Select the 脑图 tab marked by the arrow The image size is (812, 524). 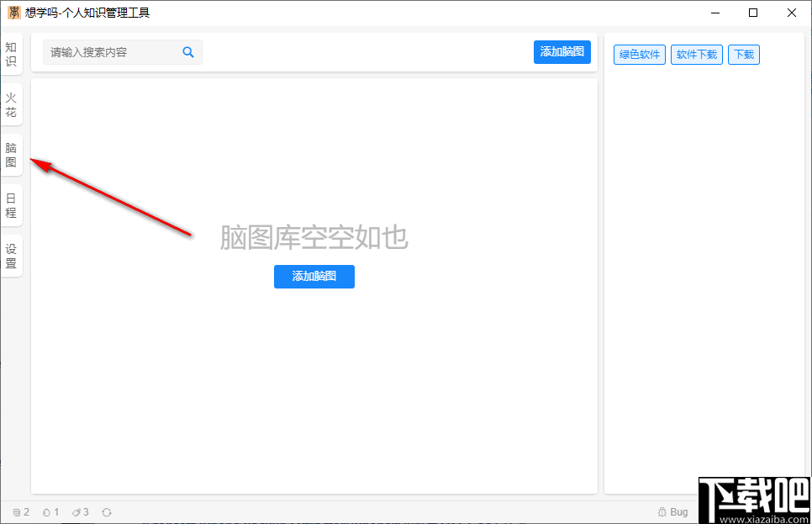click(x=12, y=154)
